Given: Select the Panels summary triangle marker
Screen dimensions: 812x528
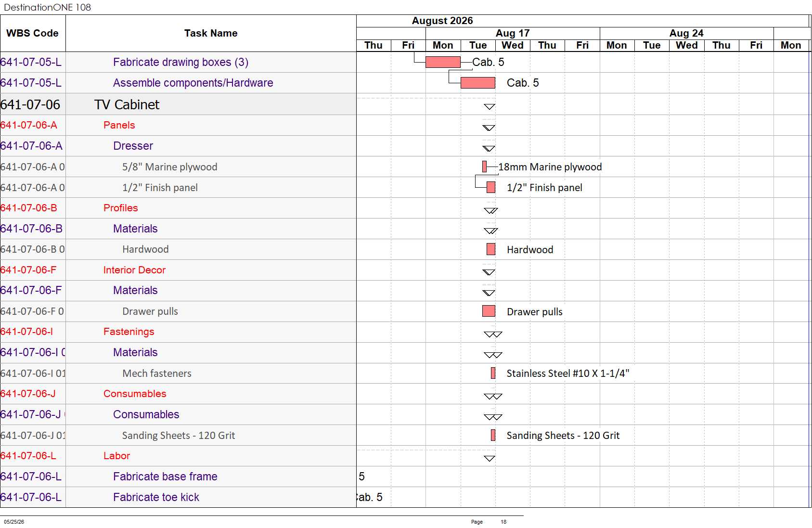Looking at the screenshot, I should pos(489,128).
